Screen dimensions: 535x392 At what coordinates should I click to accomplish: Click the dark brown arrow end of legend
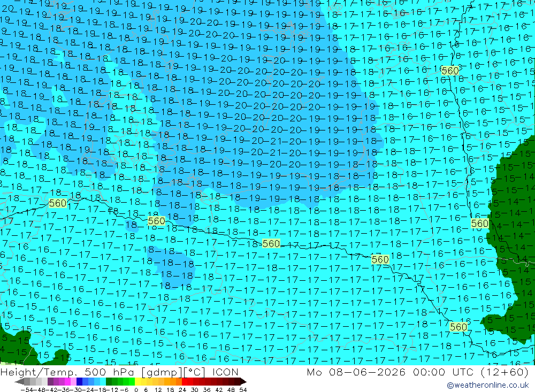243,381
